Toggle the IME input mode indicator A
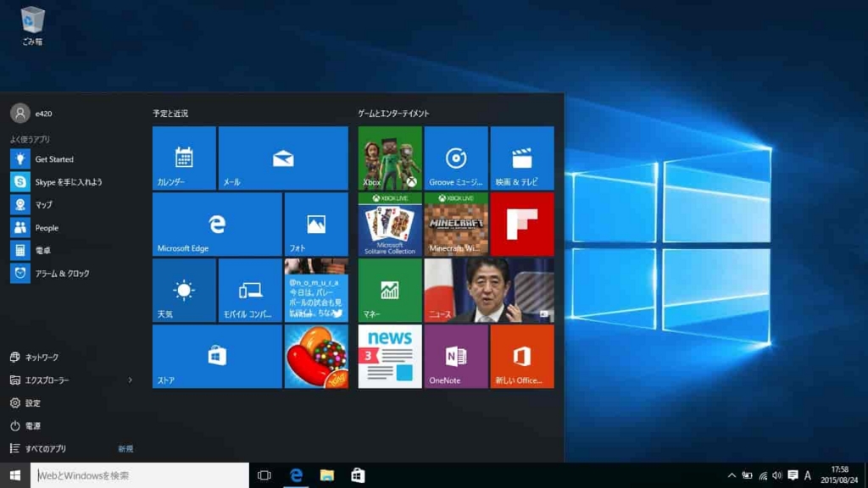The height and width of the screenshot is (488, 868). pyautogui.click(x=808, y=475)
